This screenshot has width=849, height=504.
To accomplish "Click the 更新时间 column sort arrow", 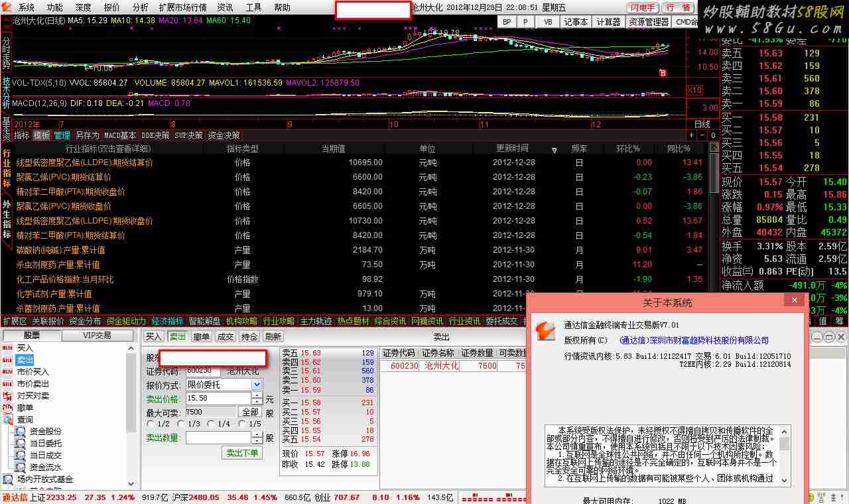I will click(x=555, y=150).
